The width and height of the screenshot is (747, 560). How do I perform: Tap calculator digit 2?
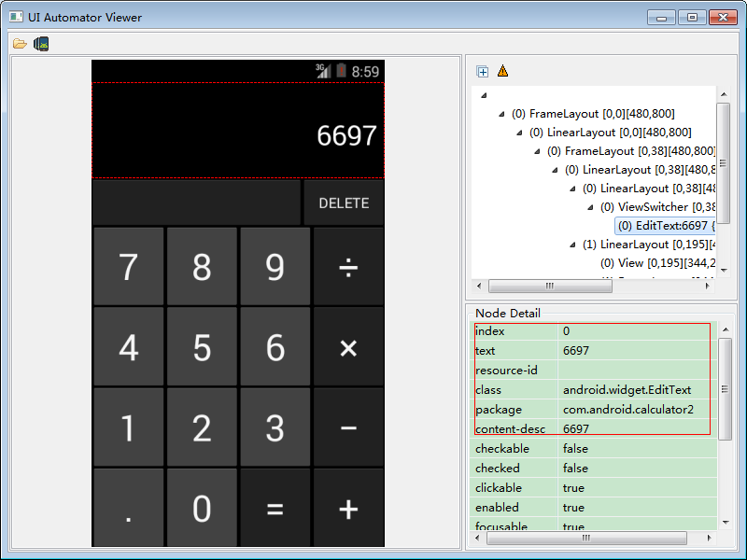click(x=202, y=427)
